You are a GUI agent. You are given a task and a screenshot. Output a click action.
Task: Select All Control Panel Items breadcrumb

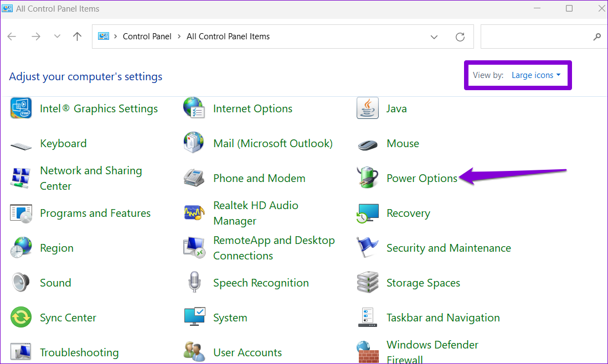tap(228, 37)
